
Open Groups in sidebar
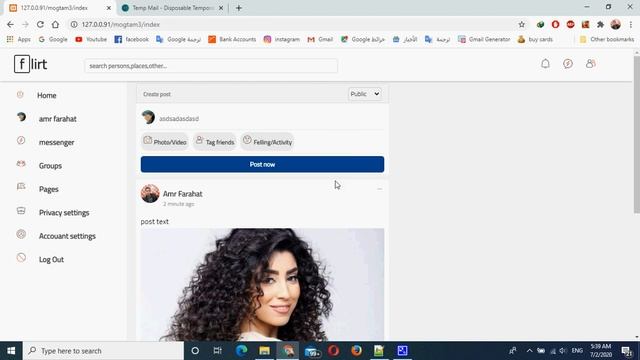[50, 166]
